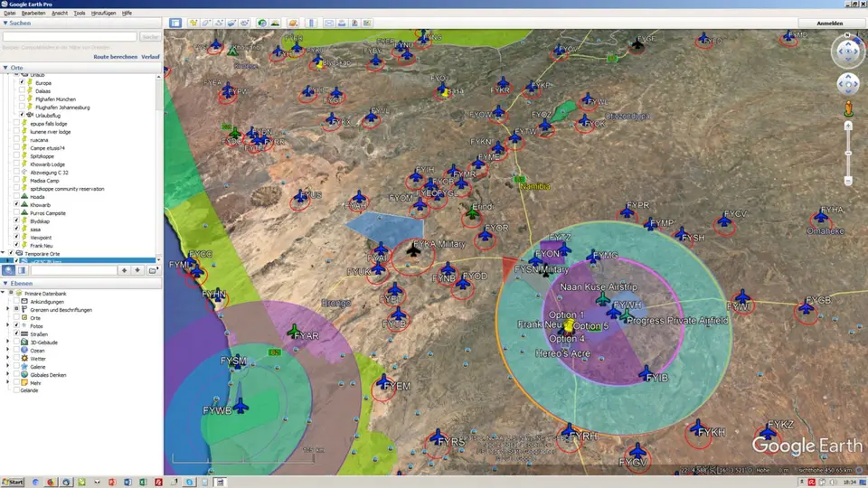The width and height of the screenshot is (868, 488).
Task: Collapse the Orte panel
Action: click(5, 68)
